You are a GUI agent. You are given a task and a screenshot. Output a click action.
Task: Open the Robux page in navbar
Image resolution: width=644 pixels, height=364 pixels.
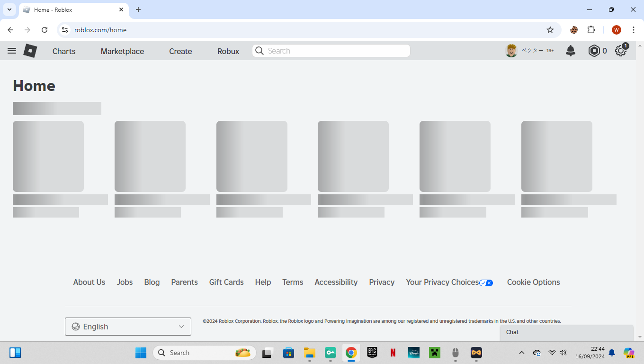coord(228,51)
